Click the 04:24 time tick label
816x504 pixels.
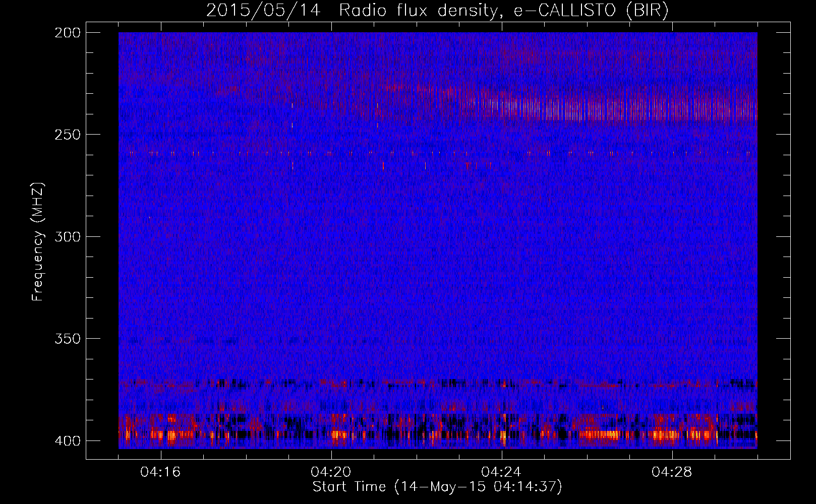501,472
